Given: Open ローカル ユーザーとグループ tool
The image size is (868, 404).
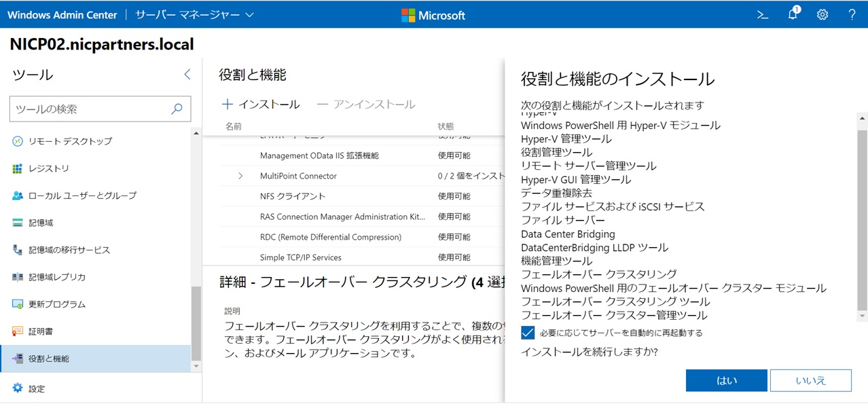Looking at the screenshot, I should pos(82,196).
